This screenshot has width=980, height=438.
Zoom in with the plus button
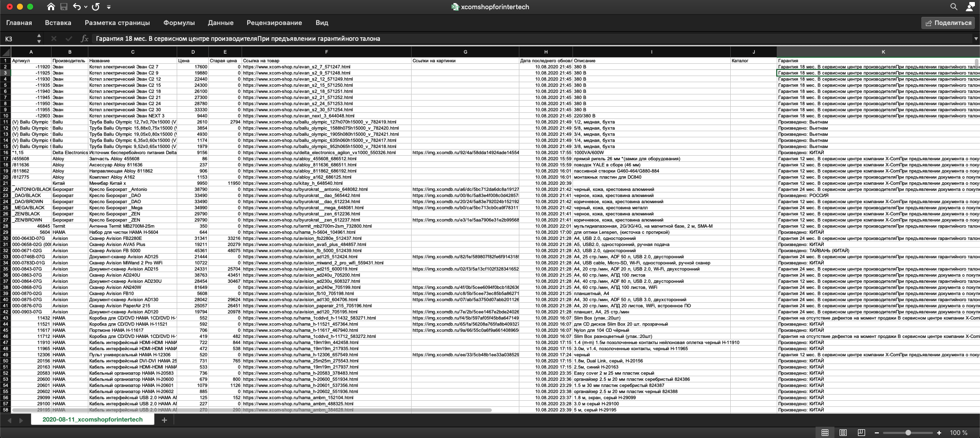939,433
